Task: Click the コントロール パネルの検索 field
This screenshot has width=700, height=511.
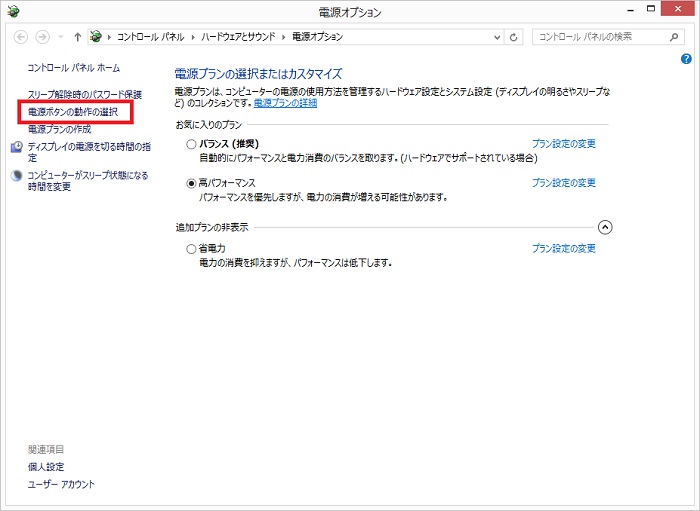Action: coord(598,37)
